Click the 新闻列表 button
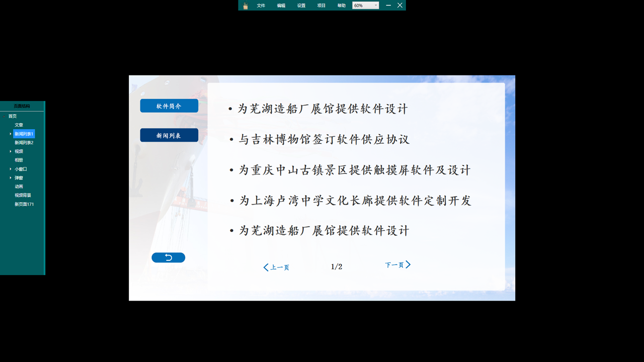The image size is (644, 362). pos(169,135)
